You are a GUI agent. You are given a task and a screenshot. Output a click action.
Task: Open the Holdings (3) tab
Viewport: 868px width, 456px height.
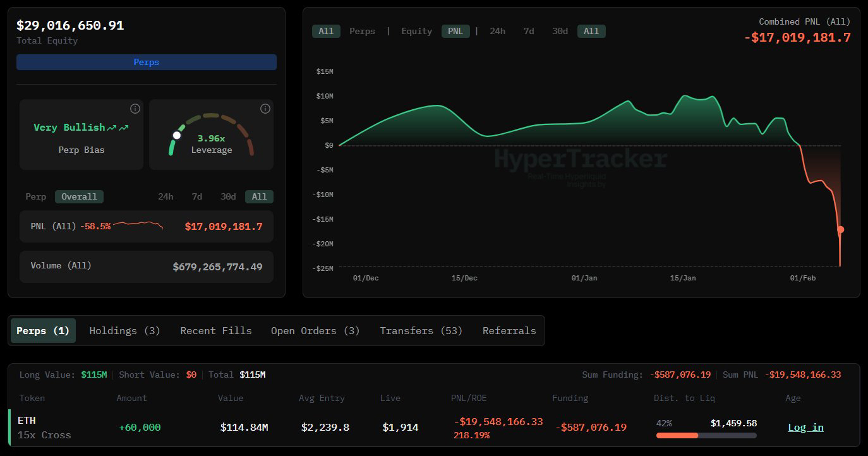pos(124,330)
